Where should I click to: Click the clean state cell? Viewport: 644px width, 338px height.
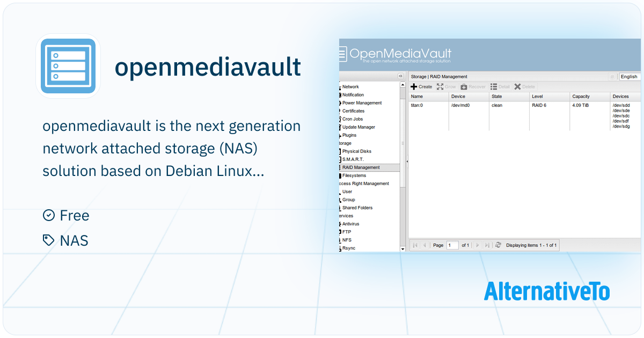(x=497, y=106)
